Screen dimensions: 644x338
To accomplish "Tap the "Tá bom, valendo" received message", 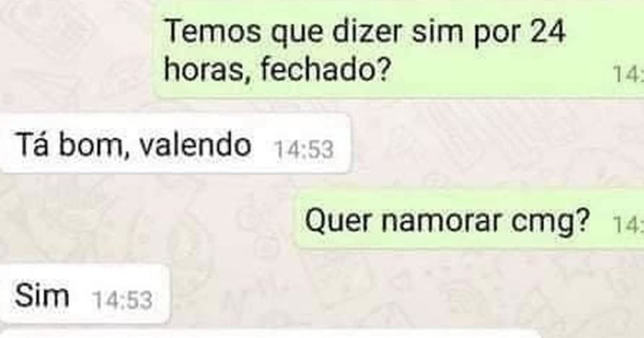I will click(175, 144).
